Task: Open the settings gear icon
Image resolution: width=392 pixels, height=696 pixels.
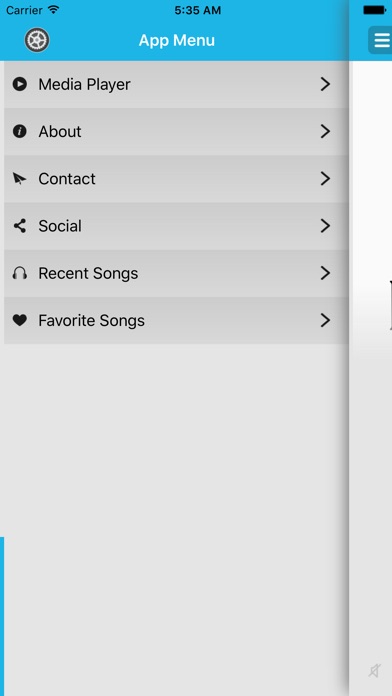Action: (37, 40)
